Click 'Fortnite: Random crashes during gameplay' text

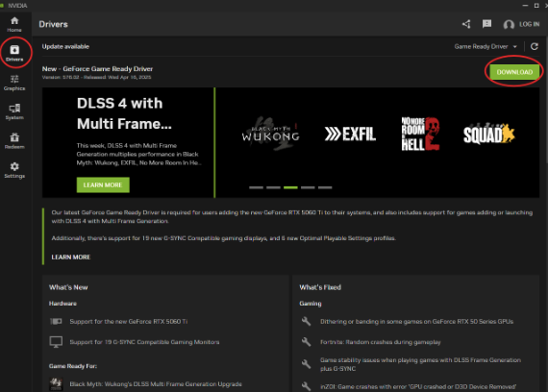coord(381,342)
